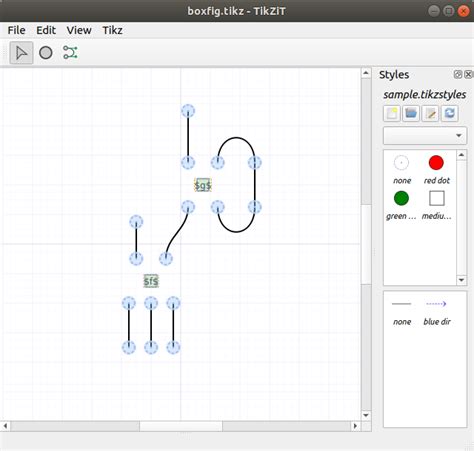Image resolution: width=474 pixels, height=451 pixels.
Task: Choose the blue dir edge style
Action: pos(436,312)
